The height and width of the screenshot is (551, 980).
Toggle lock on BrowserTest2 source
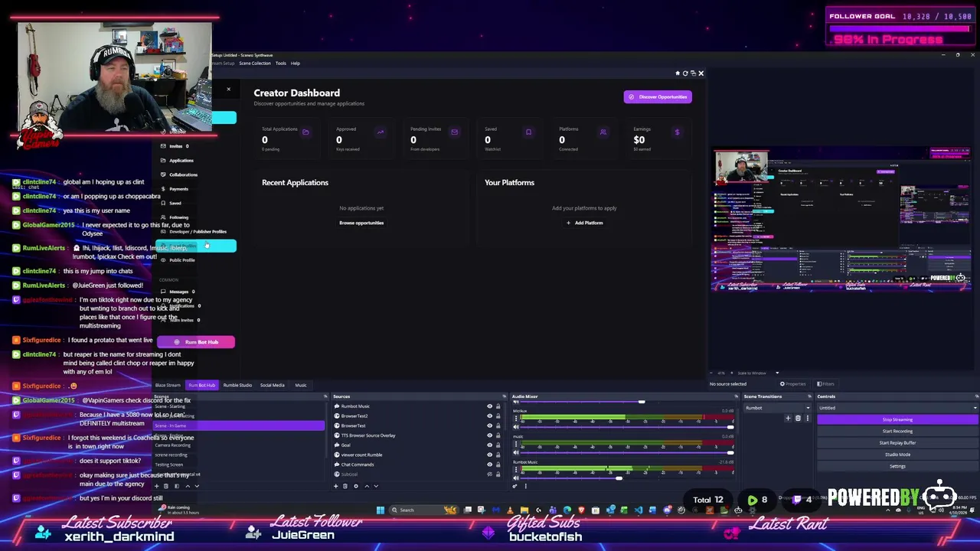pos(498,416)
